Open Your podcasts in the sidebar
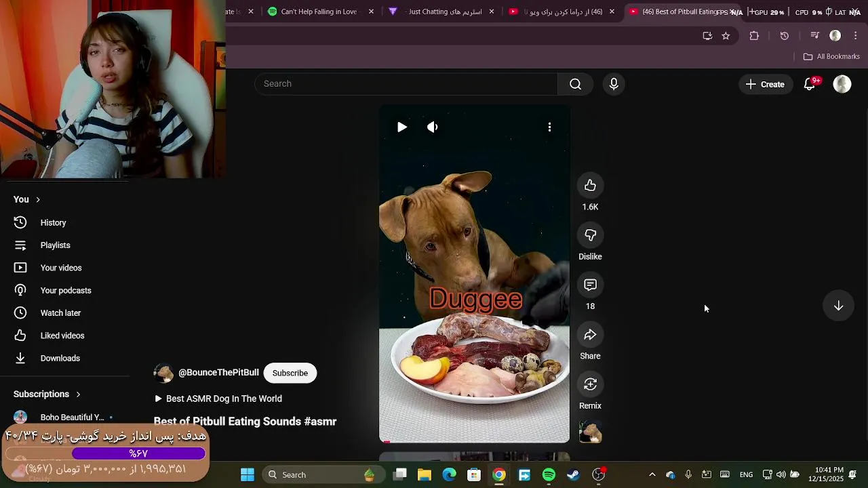Image resolution: width=868 pixels, height=488 pixels. (x=64, y=290)
